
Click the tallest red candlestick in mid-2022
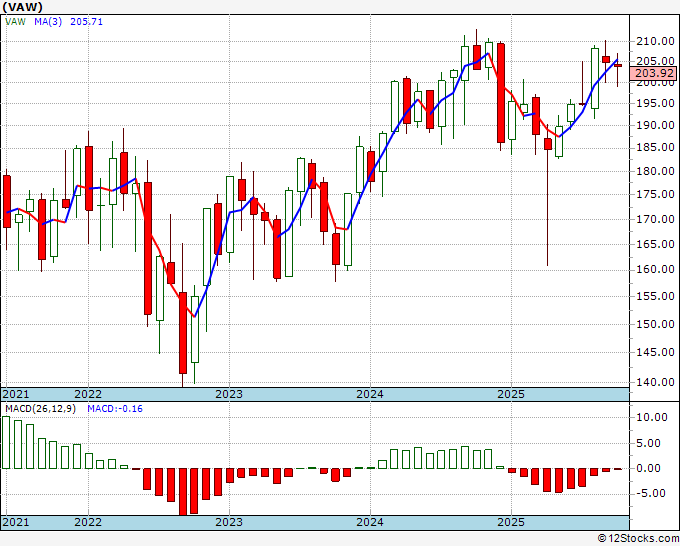coord(148,248)
